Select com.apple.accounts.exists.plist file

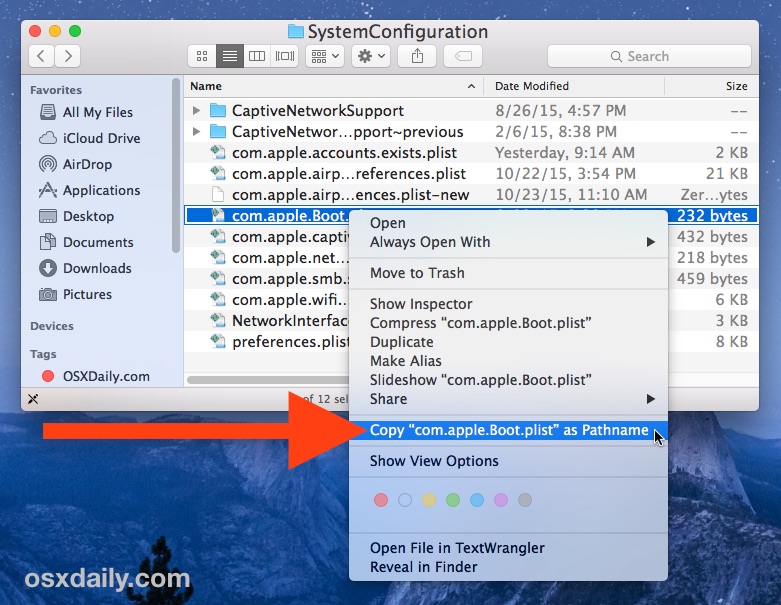[471, 152]
